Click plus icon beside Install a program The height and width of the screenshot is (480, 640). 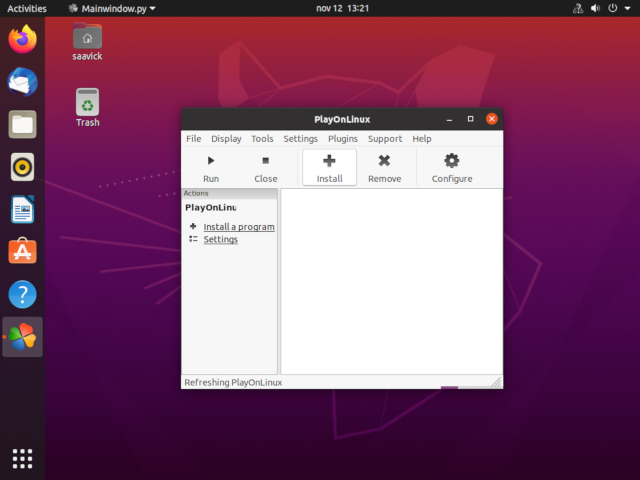193,226
